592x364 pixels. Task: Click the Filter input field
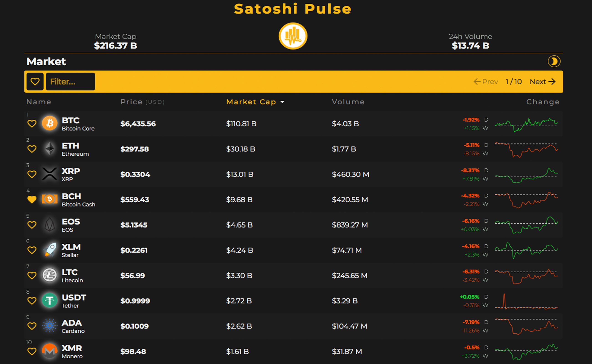[x=70, y=82]
